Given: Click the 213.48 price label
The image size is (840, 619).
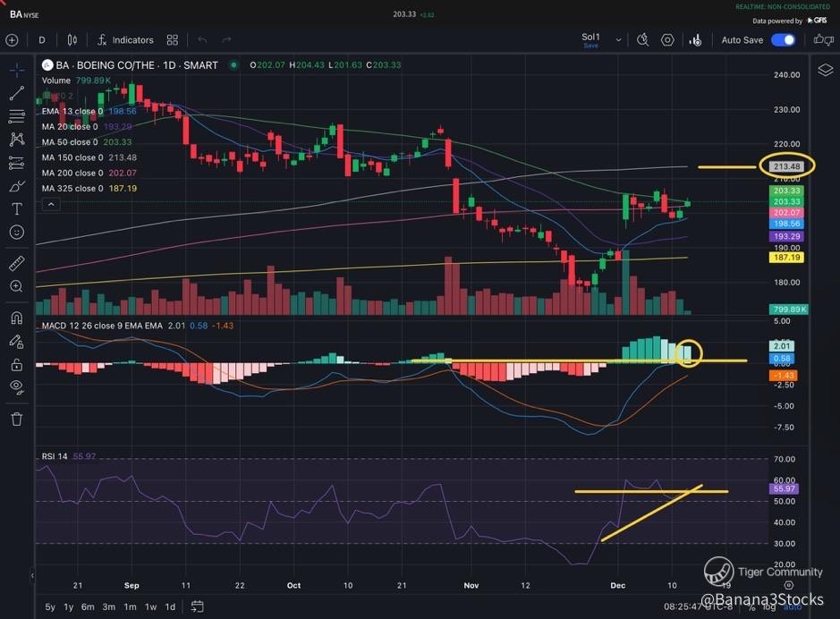Looking at the screenshot, I should coord(786,166).
